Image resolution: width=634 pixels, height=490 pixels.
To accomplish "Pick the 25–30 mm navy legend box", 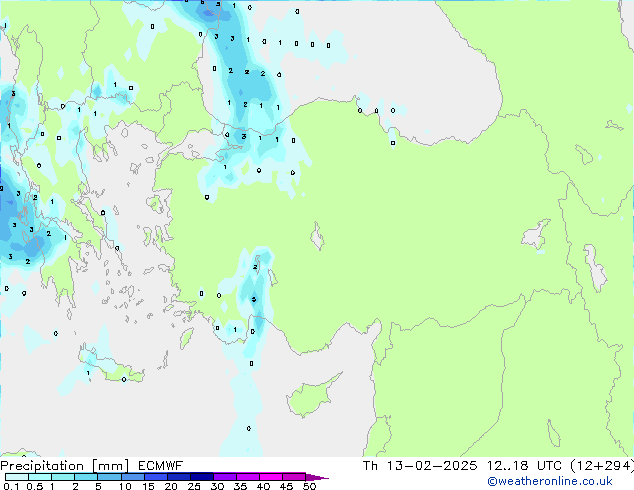I will tap(201, 477).
